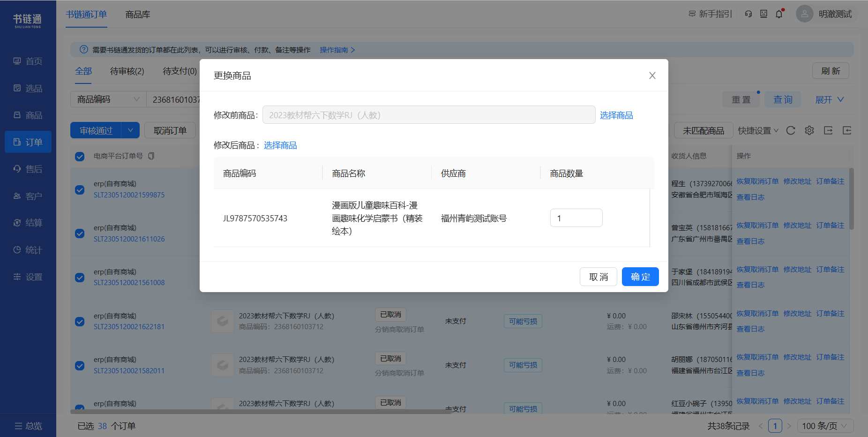The image size is (868, 437).
Task: Click 可能亏损 tag on order SLT2305120021582011
Action: click(523, 365)
